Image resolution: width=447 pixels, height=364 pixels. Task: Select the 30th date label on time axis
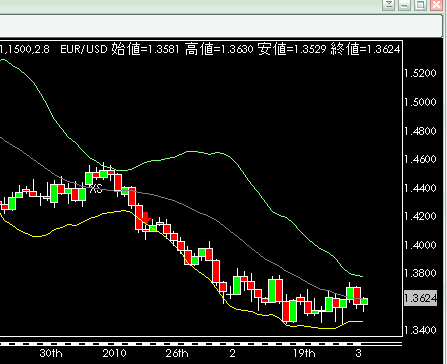(51, 353)
